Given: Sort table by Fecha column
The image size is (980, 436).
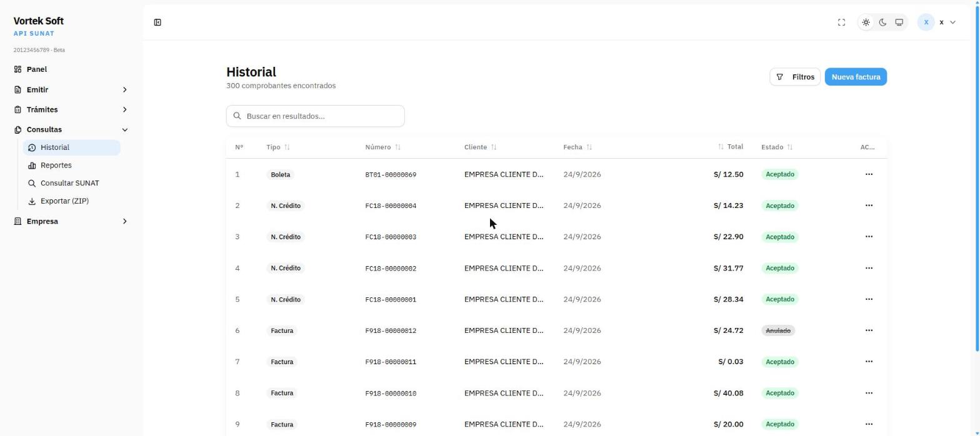Looking at the screenshot, I should [577, 147].
